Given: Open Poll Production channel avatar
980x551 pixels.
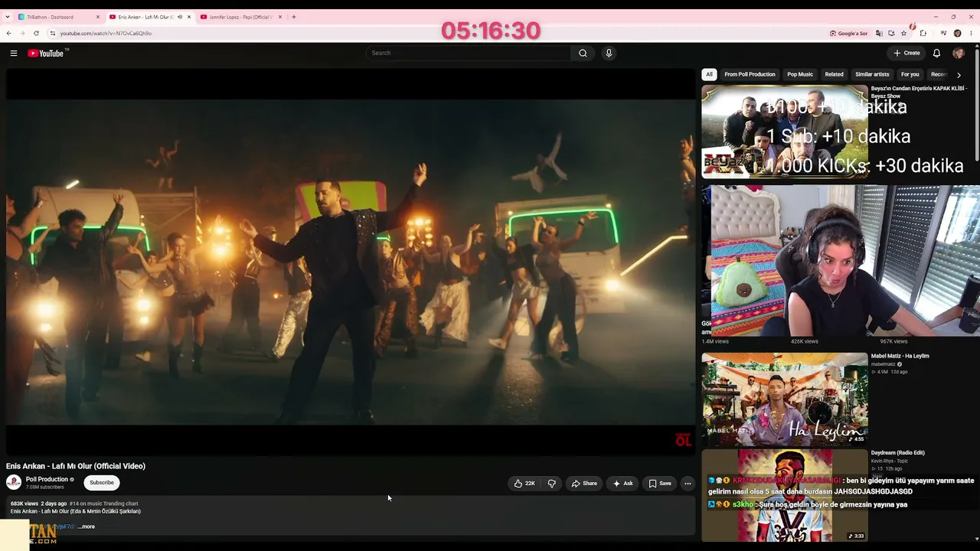Looking at the screenshot, I should (14, 482).
